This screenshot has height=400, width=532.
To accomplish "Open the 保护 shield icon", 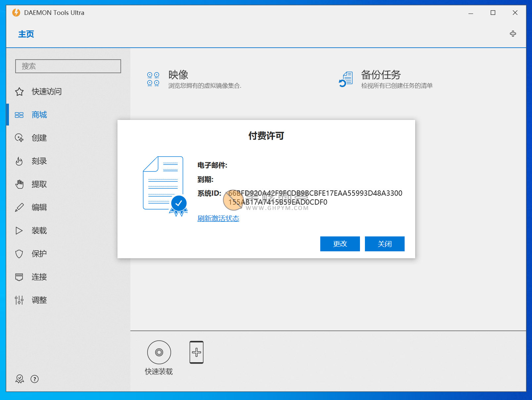I will click(19, 254).
